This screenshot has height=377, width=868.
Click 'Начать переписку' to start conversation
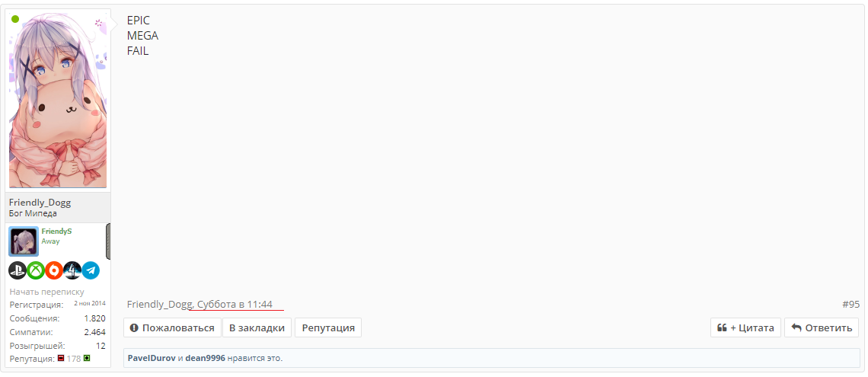(x=46, y=292)
